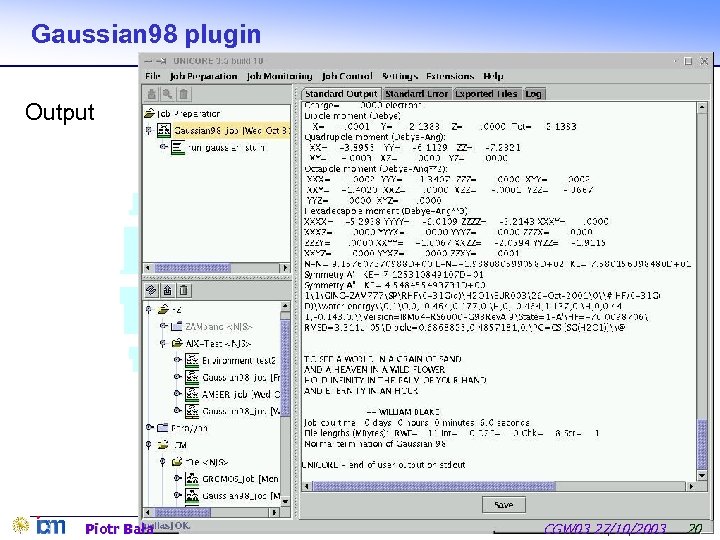Click the Save button

click(504, 505)
